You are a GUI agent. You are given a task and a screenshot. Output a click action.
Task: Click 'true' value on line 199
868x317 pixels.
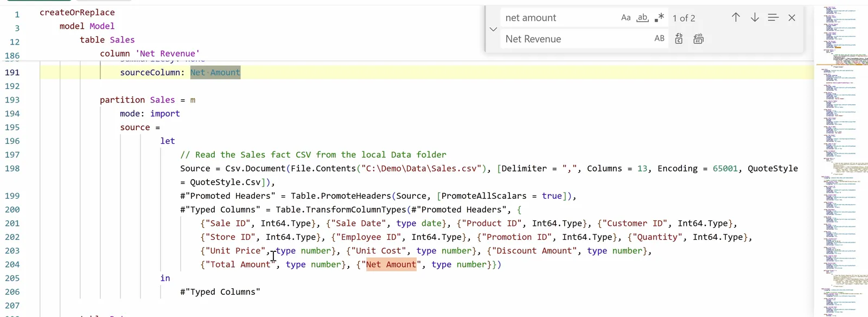[x=552, y=196]
